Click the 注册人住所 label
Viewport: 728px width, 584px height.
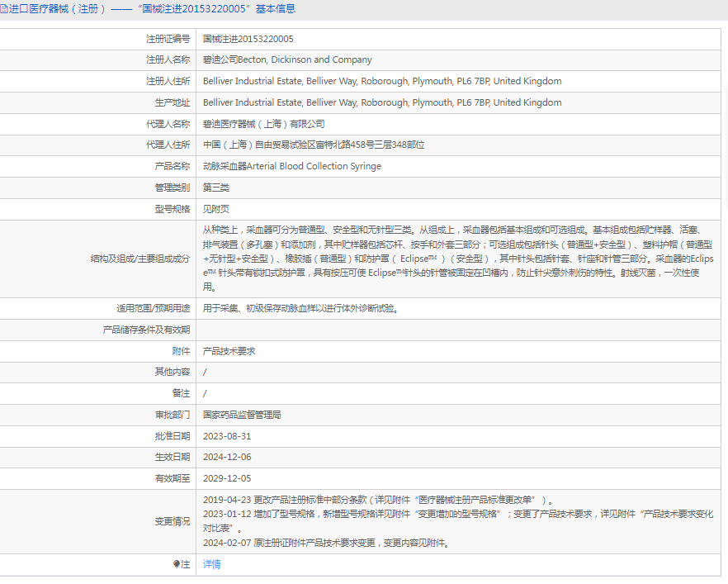point(168,81)
